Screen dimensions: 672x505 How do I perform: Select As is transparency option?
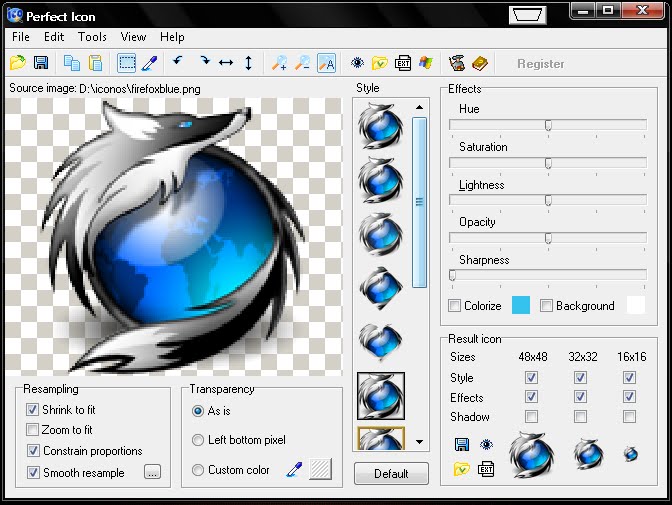coord(198,411)
